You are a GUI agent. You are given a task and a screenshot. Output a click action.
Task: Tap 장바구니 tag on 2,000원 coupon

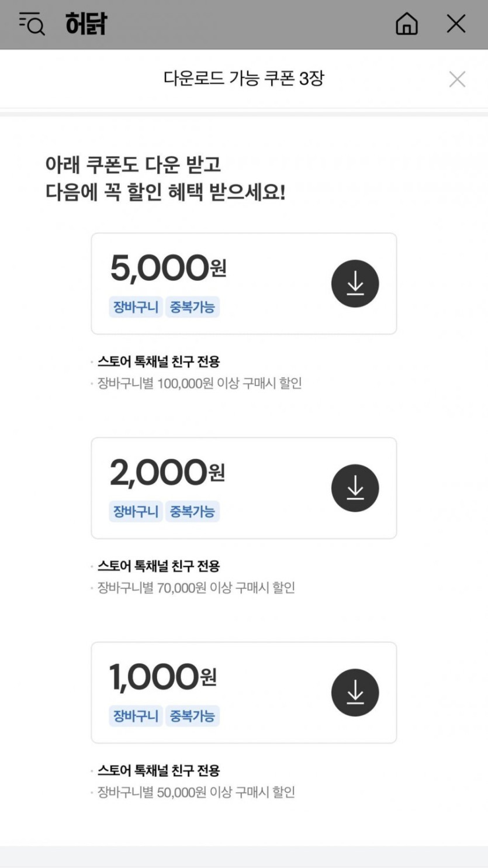point(136,512)
